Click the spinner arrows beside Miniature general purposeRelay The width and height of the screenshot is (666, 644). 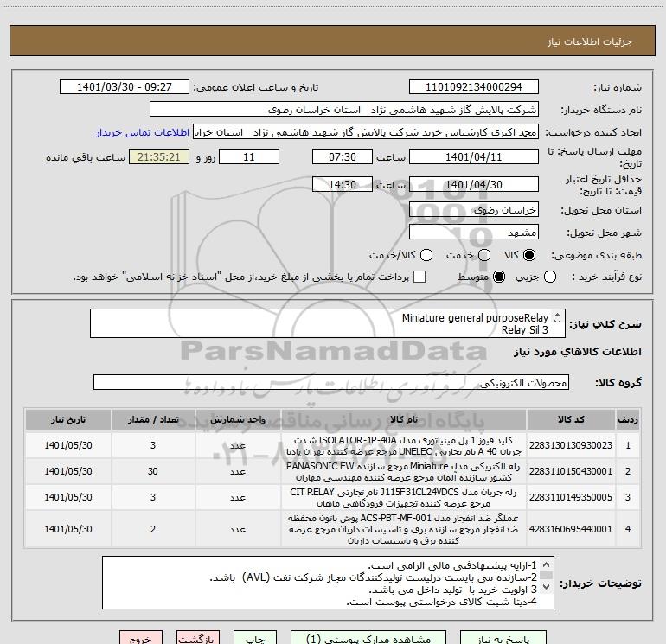pyautogui.click(x=557, y=318)
